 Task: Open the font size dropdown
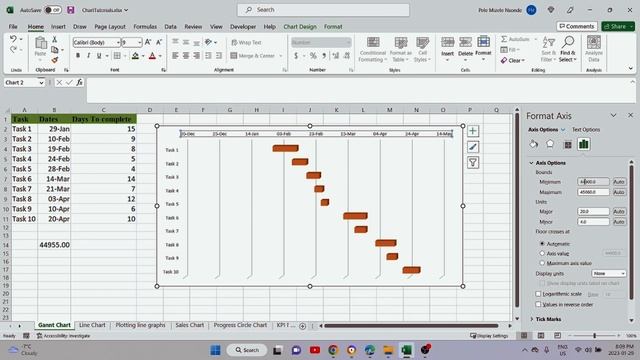tap(139, 42)
